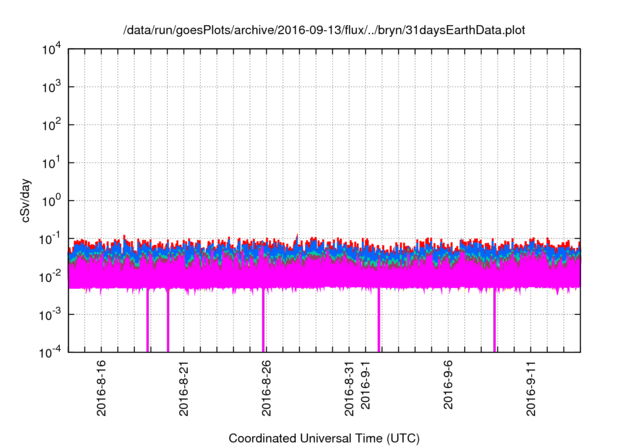
Task: Select the 2016-8-26 date tick label
Action: coord(266,388)
